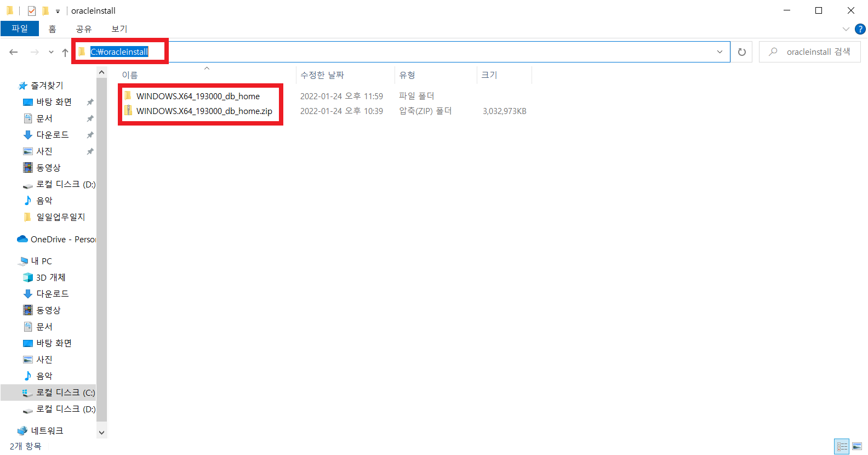
Task: Open recent locations dropdown arrow
Action: tap(51, 52)
